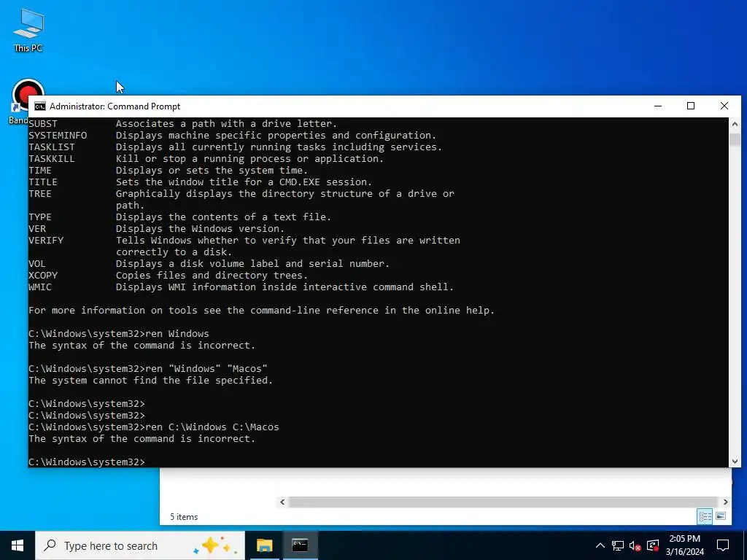Click the text ren C:\Windows C:\Macos

[x=212, y=427]
